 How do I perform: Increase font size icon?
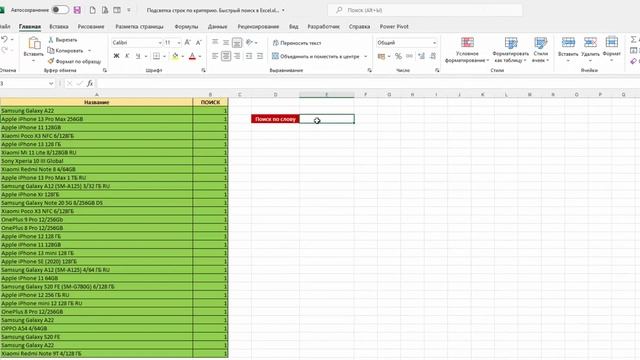[187, 42]
